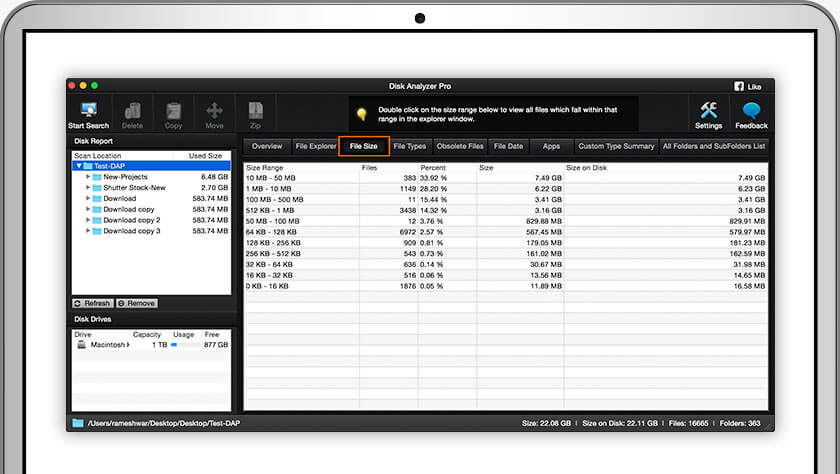Click the lightbulb tip icon

tap(362, 114)
